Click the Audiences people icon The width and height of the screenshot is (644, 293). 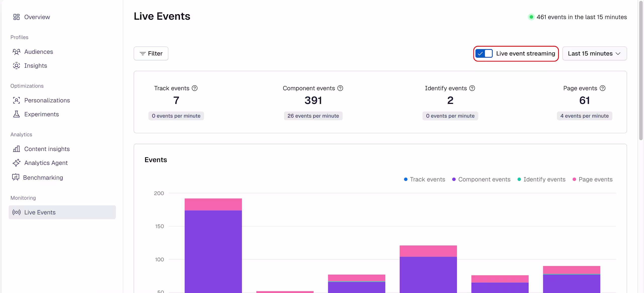[16, 52]
